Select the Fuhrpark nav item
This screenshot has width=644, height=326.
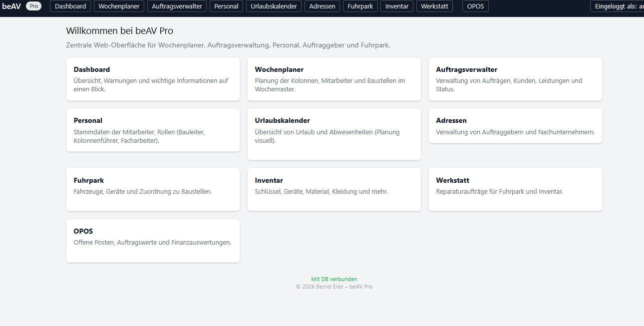360,6
